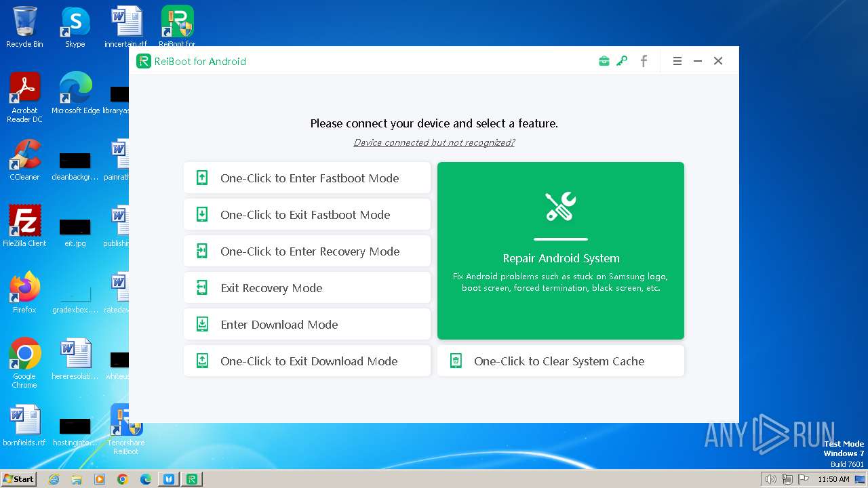Click the Repair wrench and screwdriver icon
The width and height of the screenshot is (868, 488).
pyautogui.click(x=561, y=207)
